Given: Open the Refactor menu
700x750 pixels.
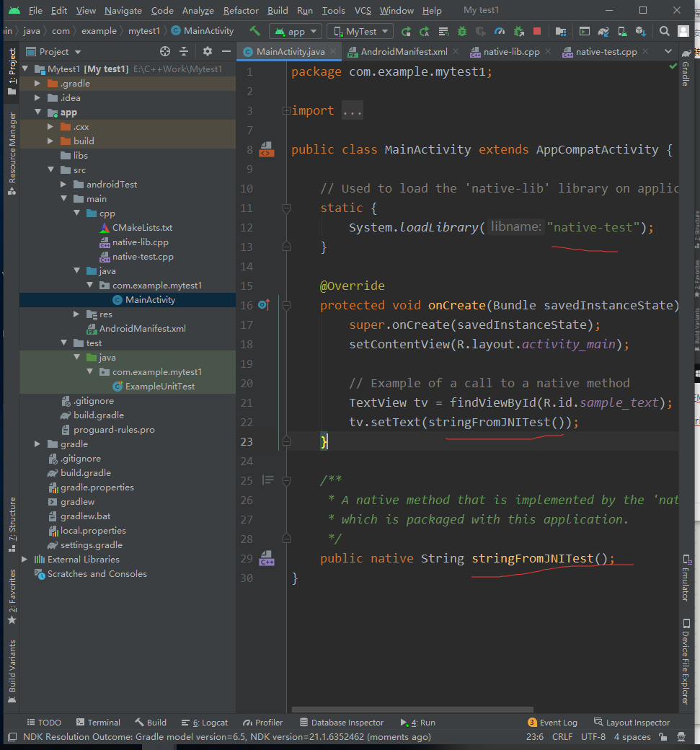Looking at the screenshot, I should coord(240,10).
